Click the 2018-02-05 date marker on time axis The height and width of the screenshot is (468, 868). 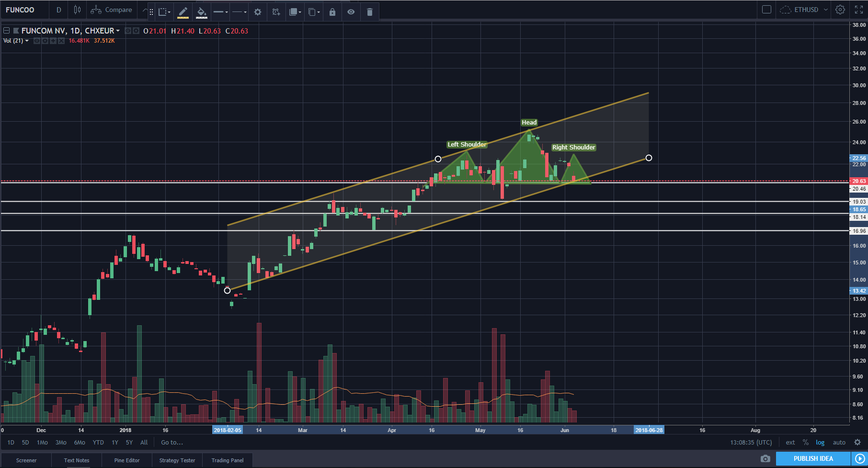tap(228, 430)
